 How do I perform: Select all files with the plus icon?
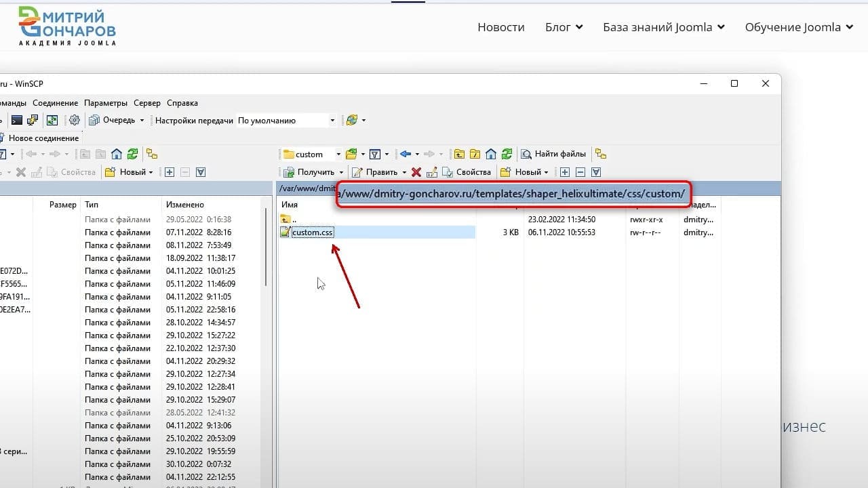click(x=564, y=172)
